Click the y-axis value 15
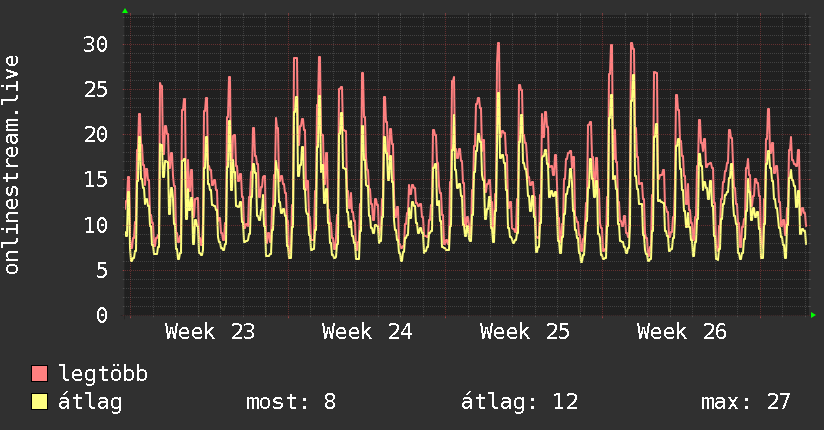 (96, 180)
